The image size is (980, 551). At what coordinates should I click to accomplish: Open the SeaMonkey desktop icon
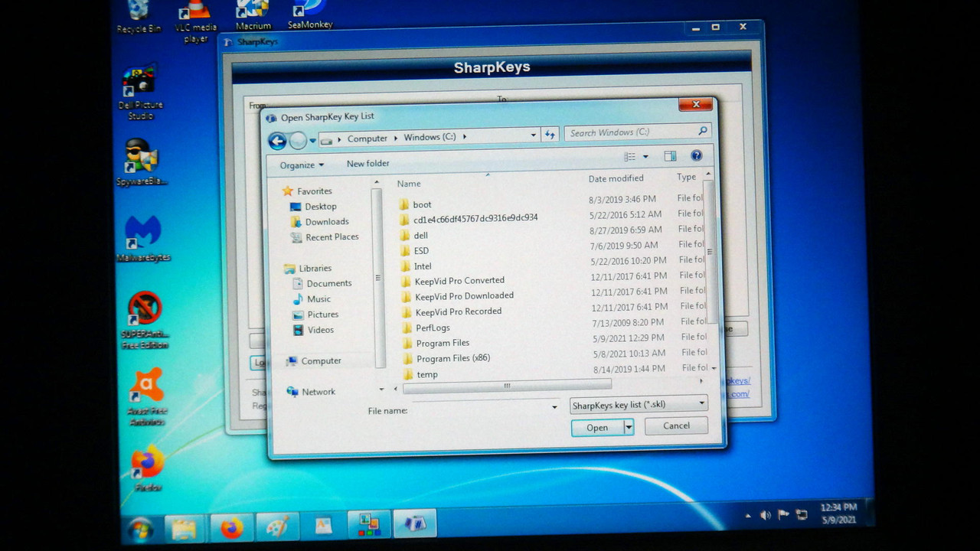[x=309, y=15]
